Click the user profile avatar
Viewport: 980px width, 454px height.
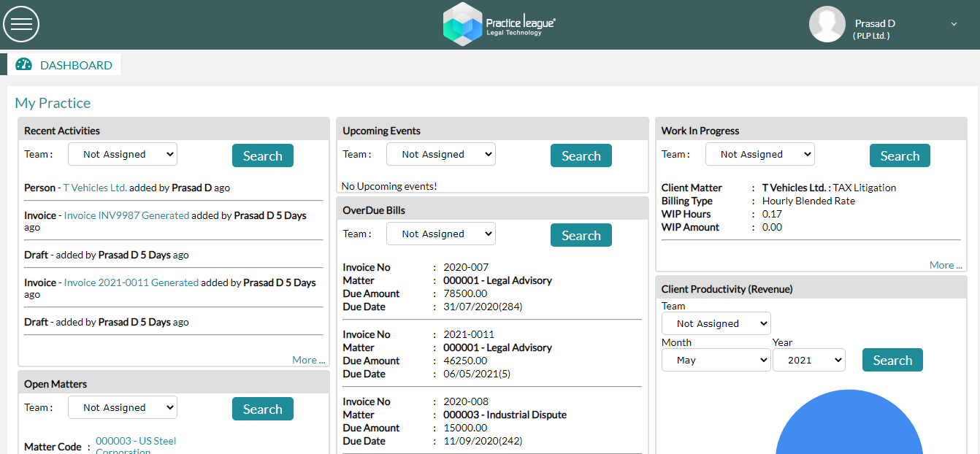[827, 24]
